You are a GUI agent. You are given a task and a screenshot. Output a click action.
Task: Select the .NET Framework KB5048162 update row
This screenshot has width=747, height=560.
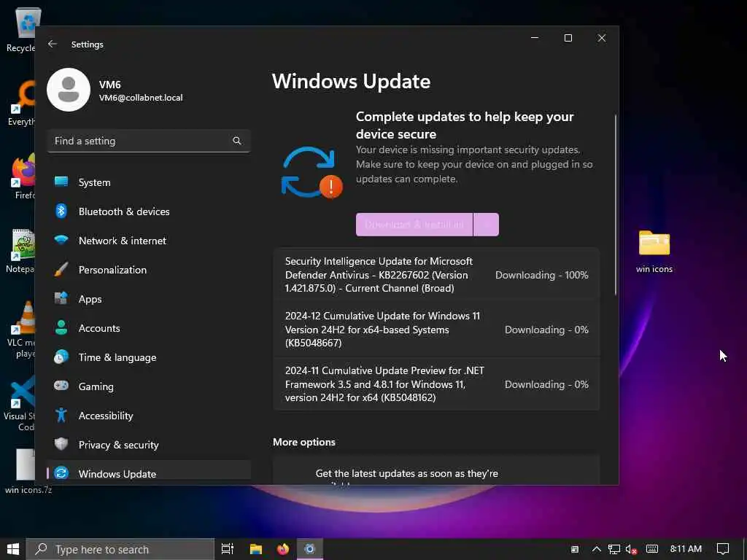click(x=436, y=384)
